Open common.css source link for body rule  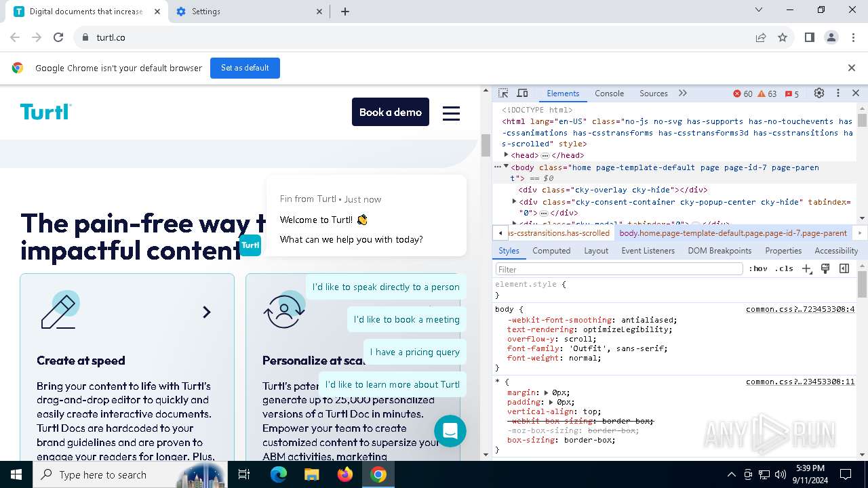click(x=800, y=309)
